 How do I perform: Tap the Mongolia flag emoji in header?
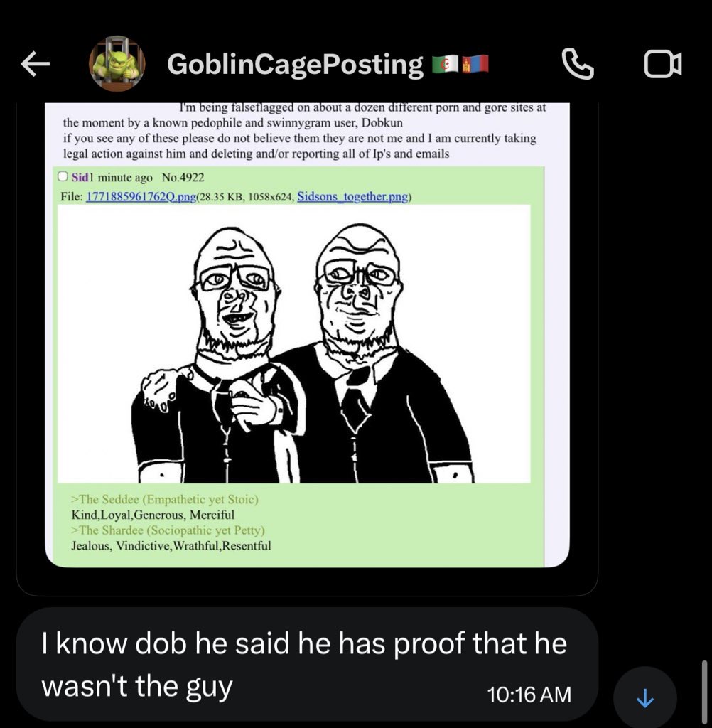(x=475, y=63)
